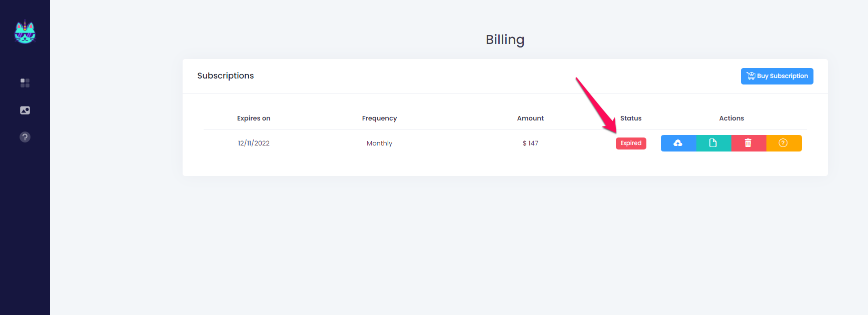
Task: Click the unicorn cat logo
Action: click(25, 32)
